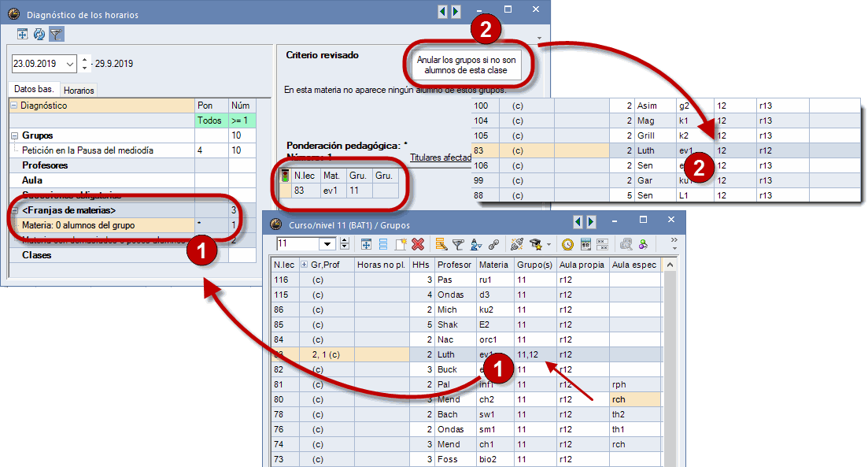Click the Horas no pl. column header

(381, 265)
